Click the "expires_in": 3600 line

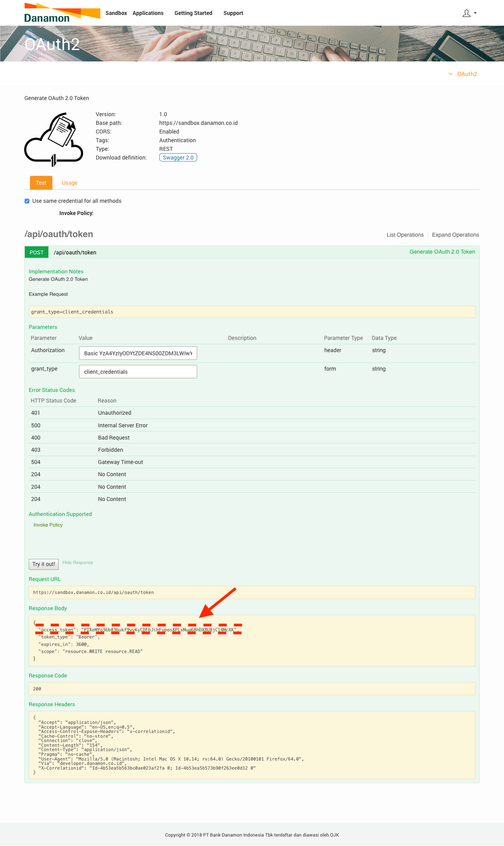click(x=64, y=644)
